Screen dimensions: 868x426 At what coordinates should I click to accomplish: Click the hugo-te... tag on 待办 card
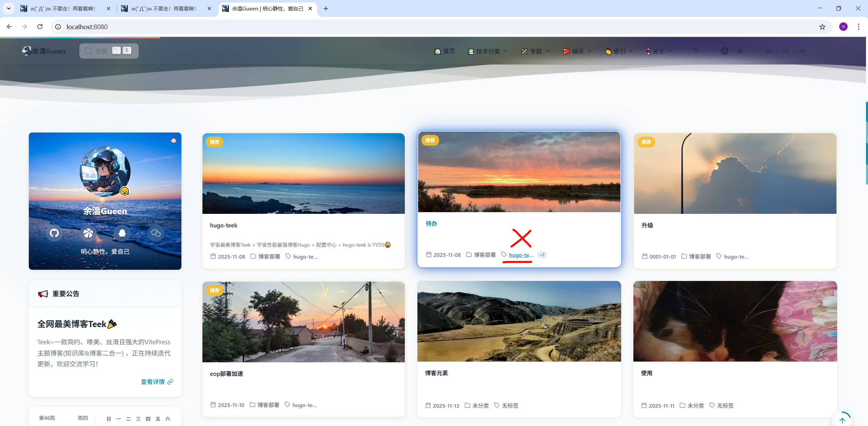tap(521, 255)
